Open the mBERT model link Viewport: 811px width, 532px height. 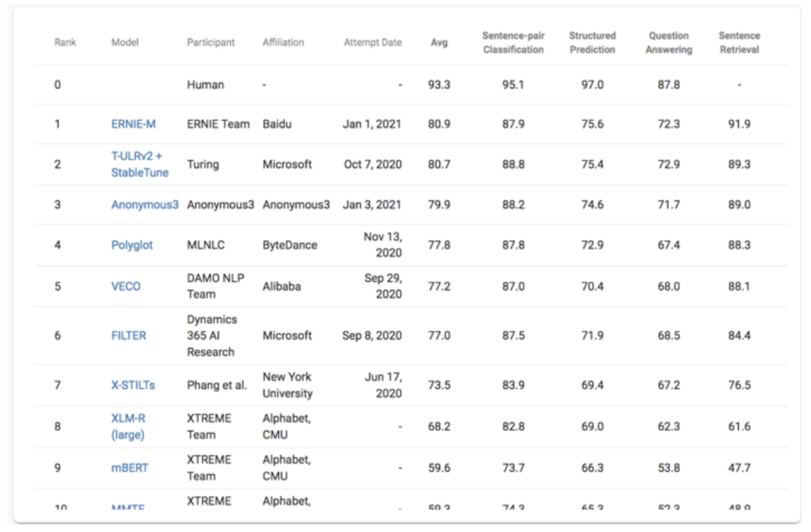[130, 468]
